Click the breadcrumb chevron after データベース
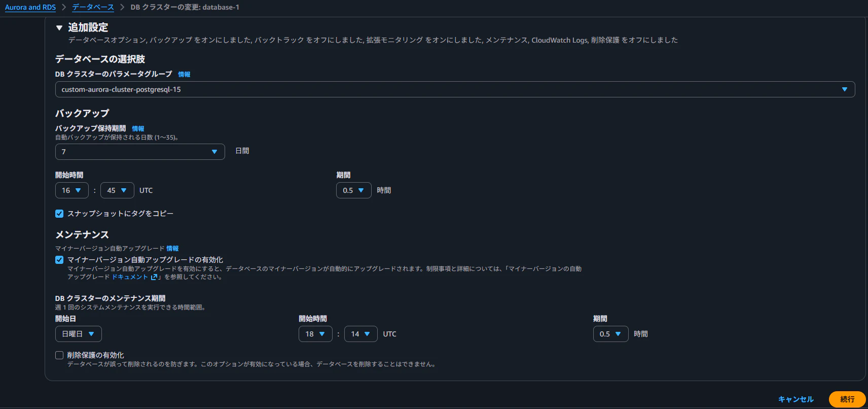The height and width of the screenshot is (409, 868). coord(122,7)
